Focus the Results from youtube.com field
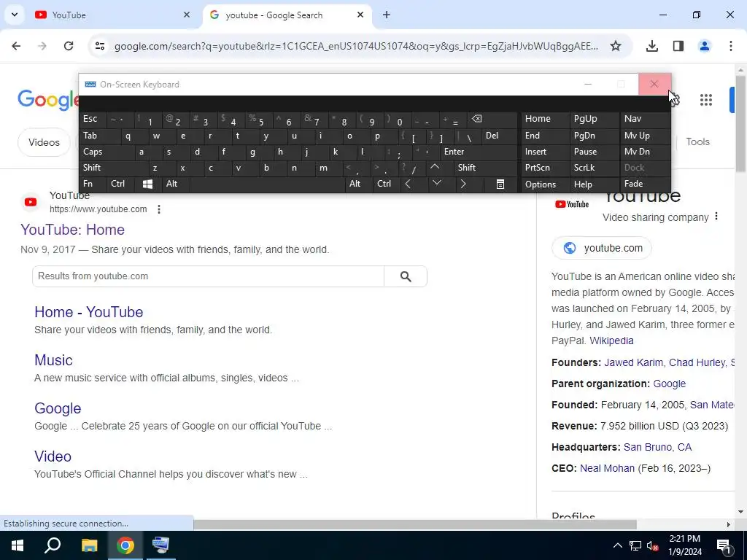The height and width of the screenshot is (560, 747). pyautogui.click(x=208, y=276)
